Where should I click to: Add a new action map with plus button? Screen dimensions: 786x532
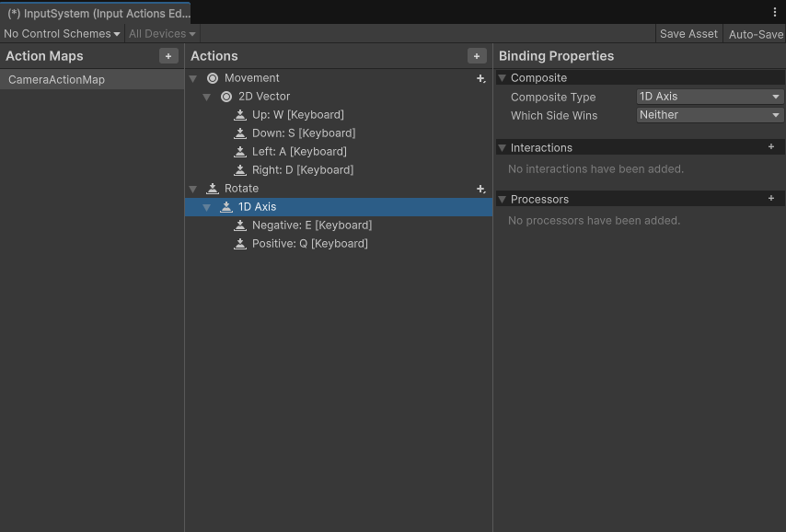(168, 56)
